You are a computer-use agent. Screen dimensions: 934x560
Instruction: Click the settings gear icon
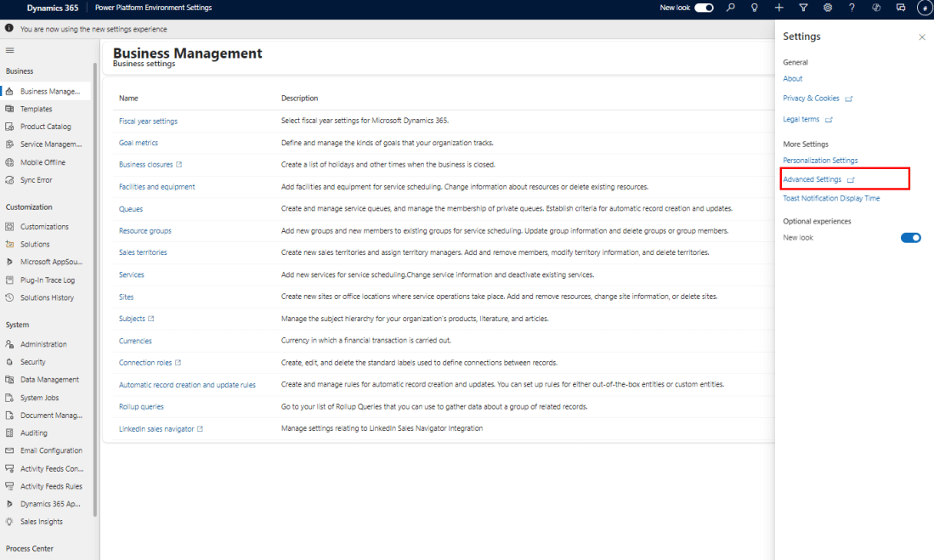click(828, 8)
